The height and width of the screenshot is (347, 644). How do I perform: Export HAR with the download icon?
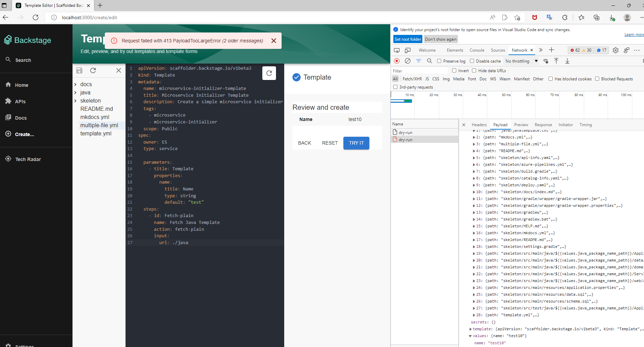point(567,61)
